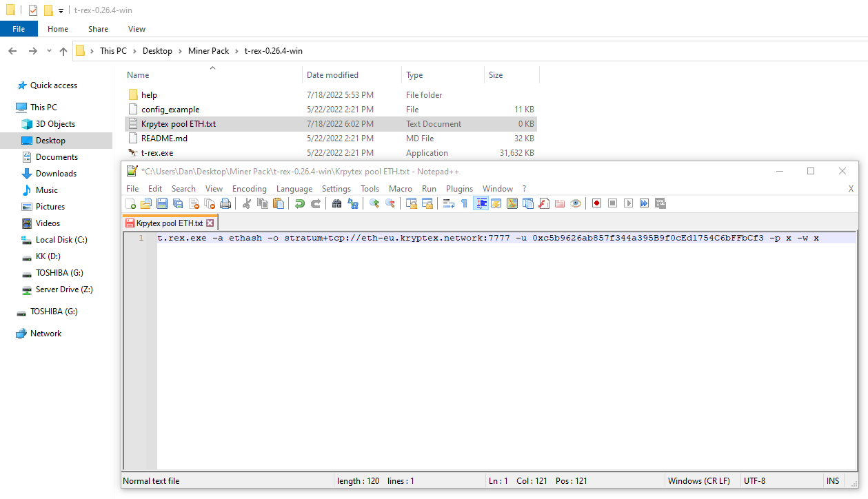
Task: Click the Zoom Out magnifier icon
Action: point(390,203)
